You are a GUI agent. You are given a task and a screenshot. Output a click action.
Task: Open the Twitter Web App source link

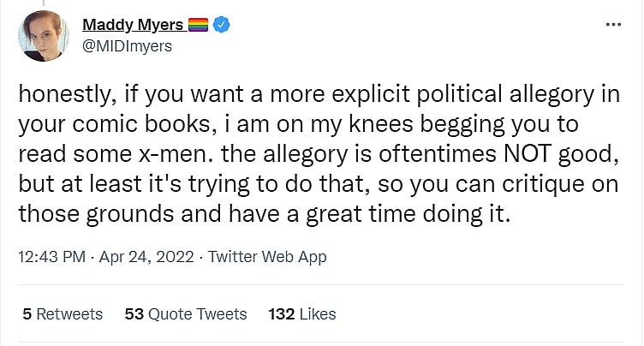pyautogui.click(x=266, y=257)
